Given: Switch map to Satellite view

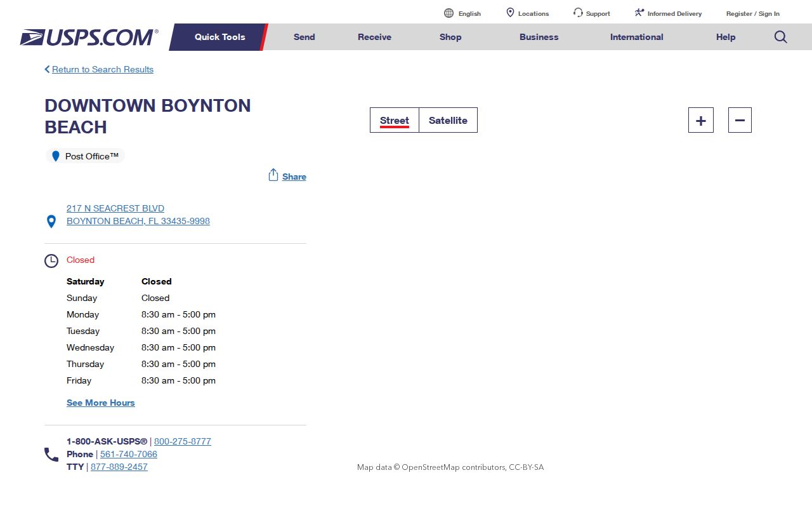Looking at the screenshot, I should pos(448,120).
